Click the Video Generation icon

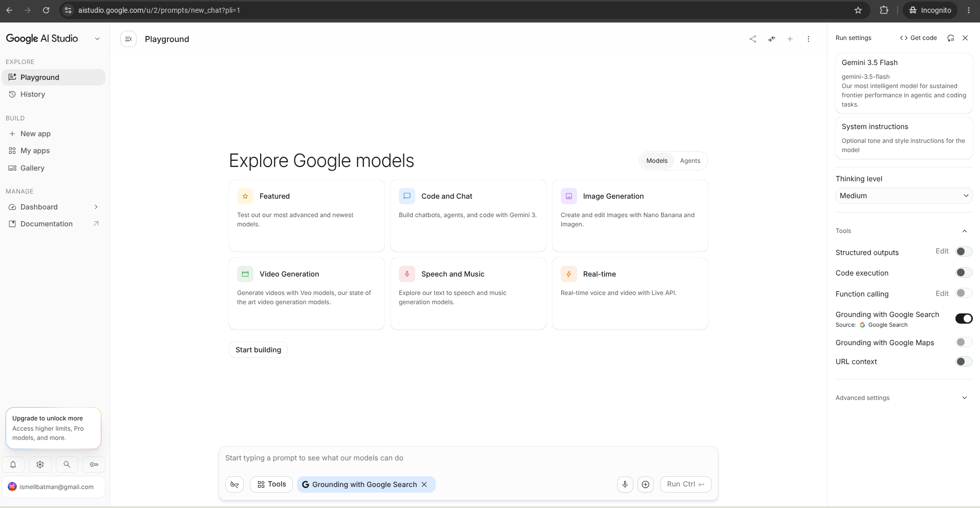click(245, 274)
